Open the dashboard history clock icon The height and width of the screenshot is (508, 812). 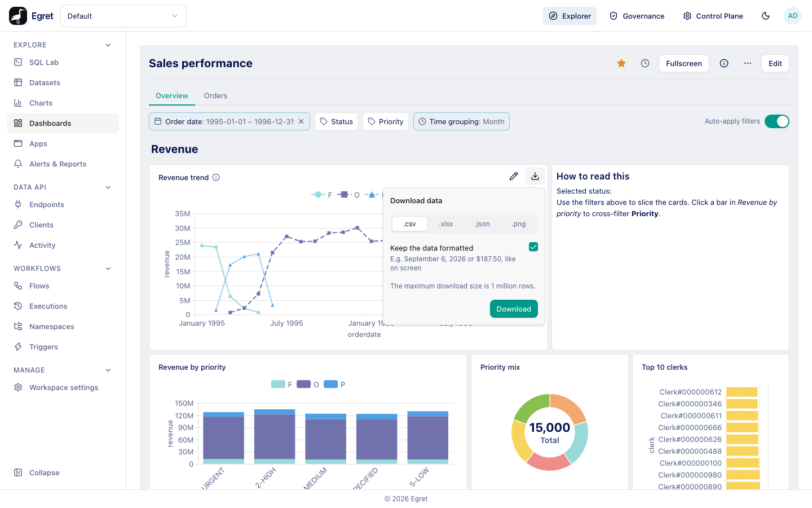click(645, 63)
